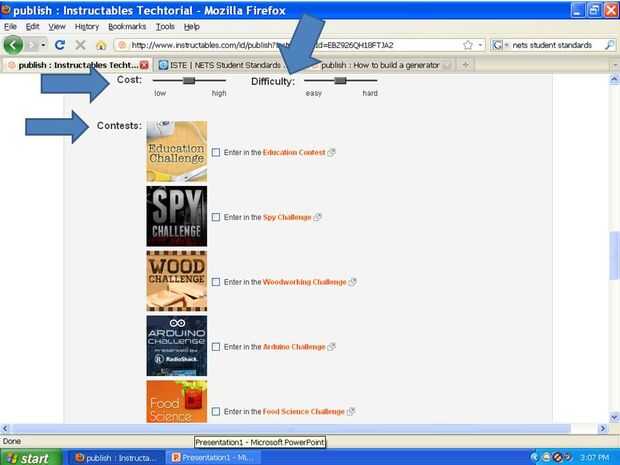Click the Arduino Challenge thumbnail
This screenshot has width=620, height=465.
(x=177, y=346)
